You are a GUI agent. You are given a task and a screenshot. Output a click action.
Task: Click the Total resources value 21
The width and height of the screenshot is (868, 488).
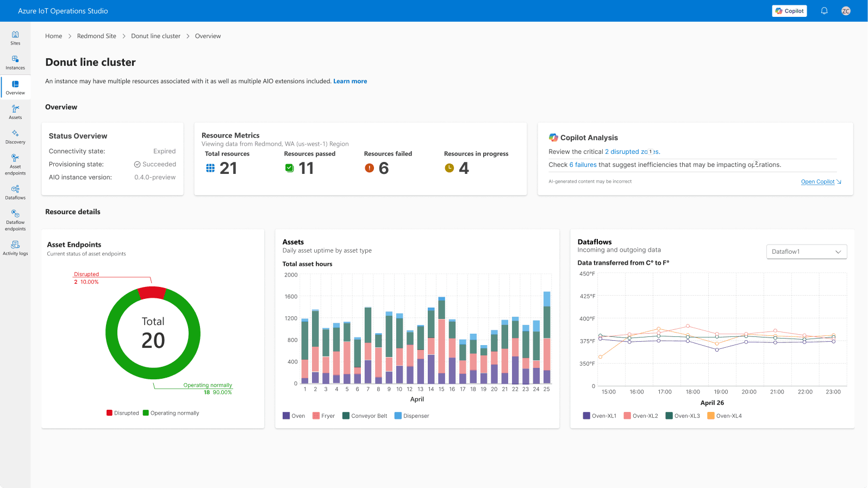pyautogui.click(x=228, y=168)
